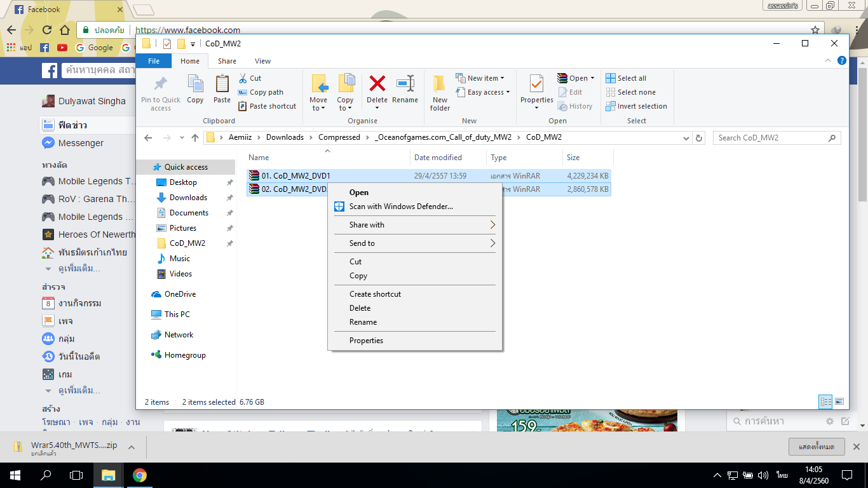Open the Action Center notification icon

tap(846, 475)
